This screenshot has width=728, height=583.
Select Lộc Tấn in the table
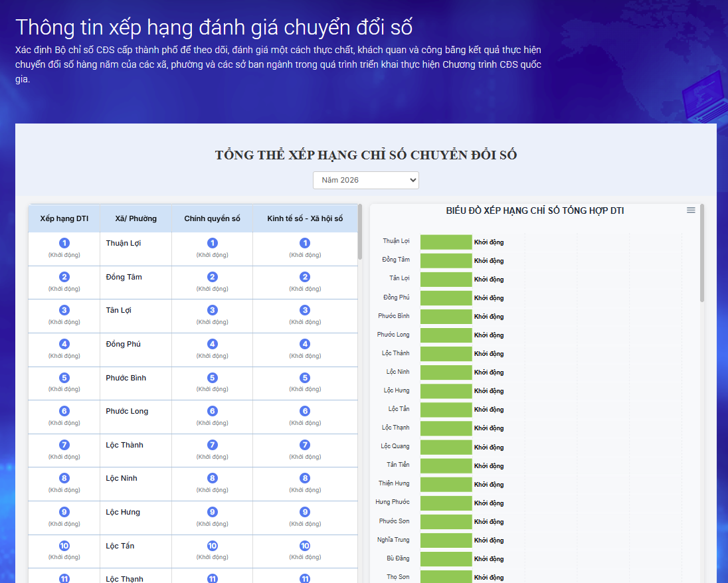coord(120,546)
